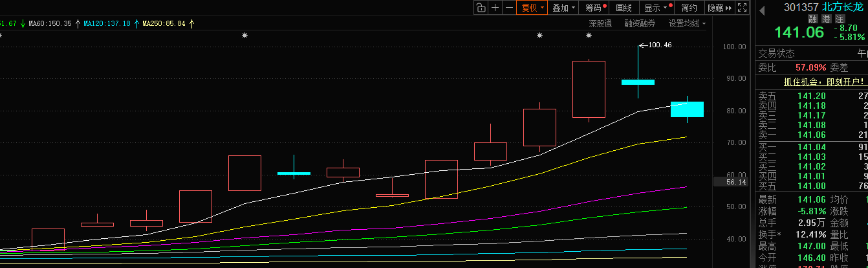Viewport: 868px width, 268px height.
Task: Click the 融资融券 label
Action: point(640,23)
